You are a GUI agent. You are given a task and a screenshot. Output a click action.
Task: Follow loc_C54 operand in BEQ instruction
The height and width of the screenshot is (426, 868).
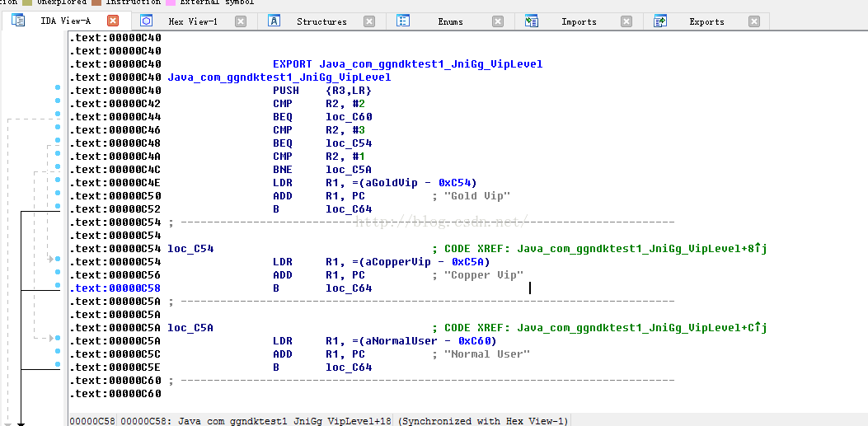349,144
